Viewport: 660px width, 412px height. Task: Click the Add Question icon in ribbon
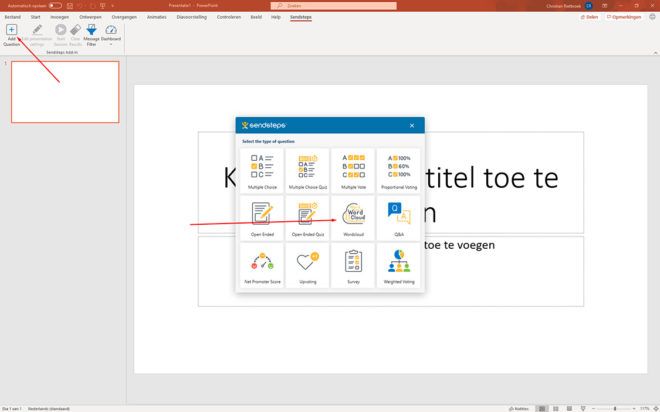coord(11,30)
